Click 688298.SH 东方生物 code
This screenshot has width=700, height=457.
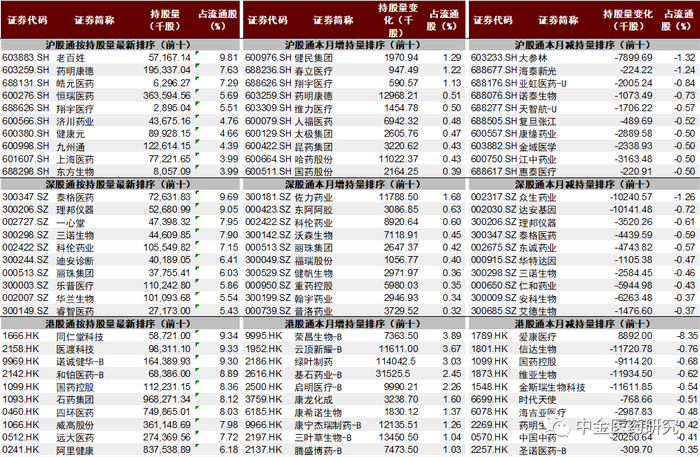pos(25,171)
